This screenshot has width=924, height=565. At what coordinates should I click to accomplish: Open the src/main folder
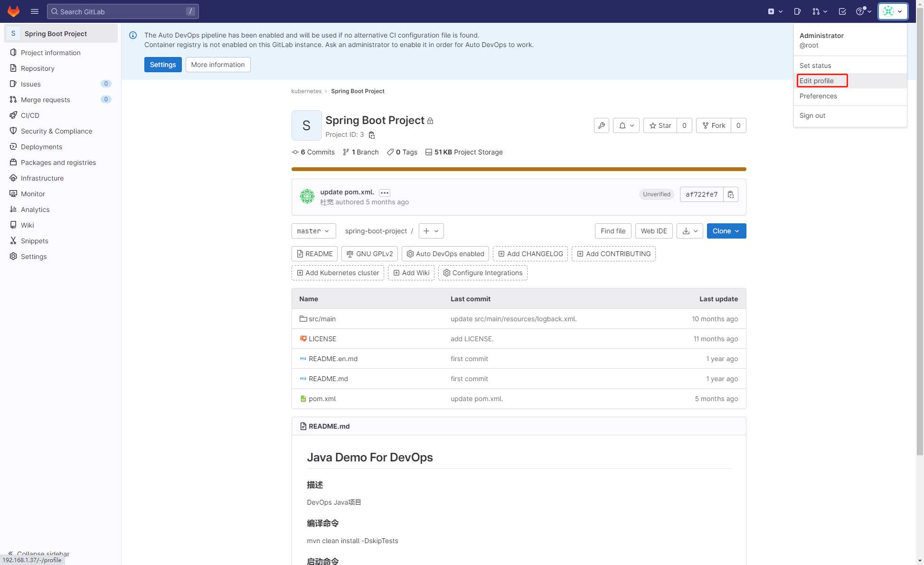322,319
